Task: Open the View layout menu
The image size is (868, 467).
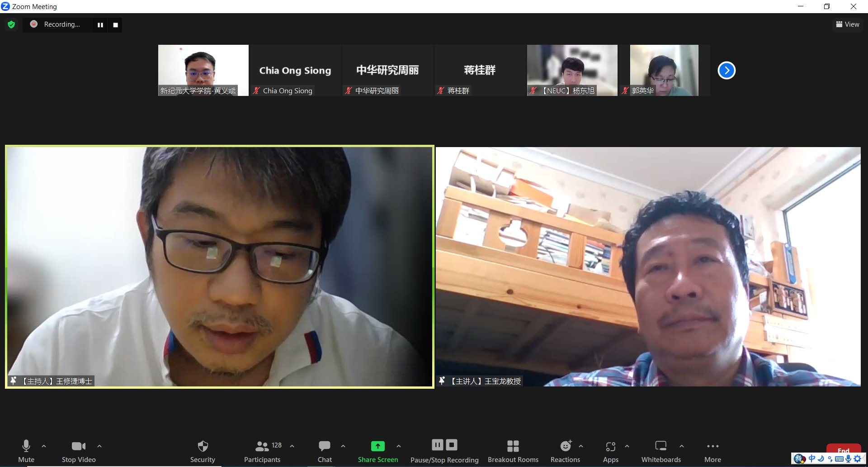Action: (848, 24)
